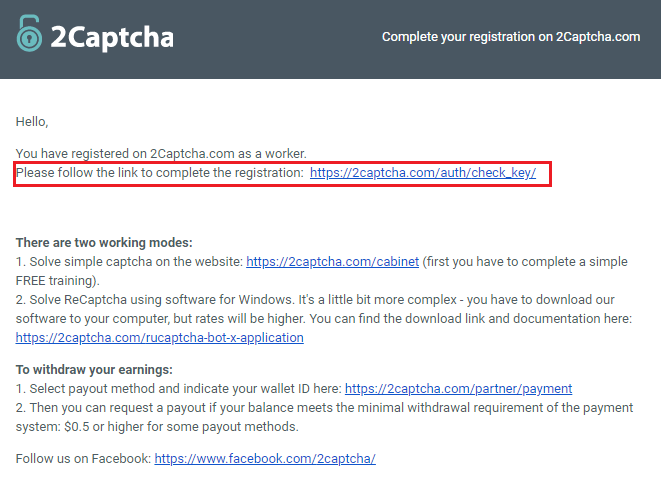Click 'FREE training).' text
This screenshot has height=498, width=662.
tap(57, 281)
